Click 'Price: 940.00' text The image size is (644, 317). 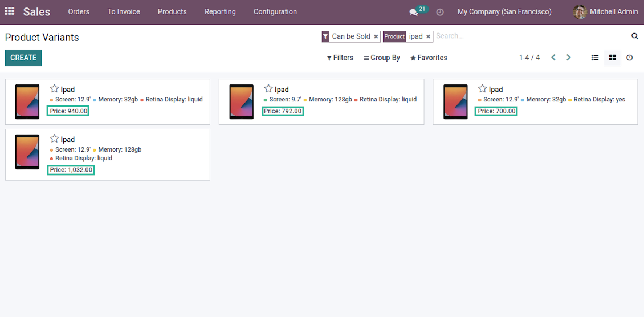pyautogui.click(x=68, y=111)
